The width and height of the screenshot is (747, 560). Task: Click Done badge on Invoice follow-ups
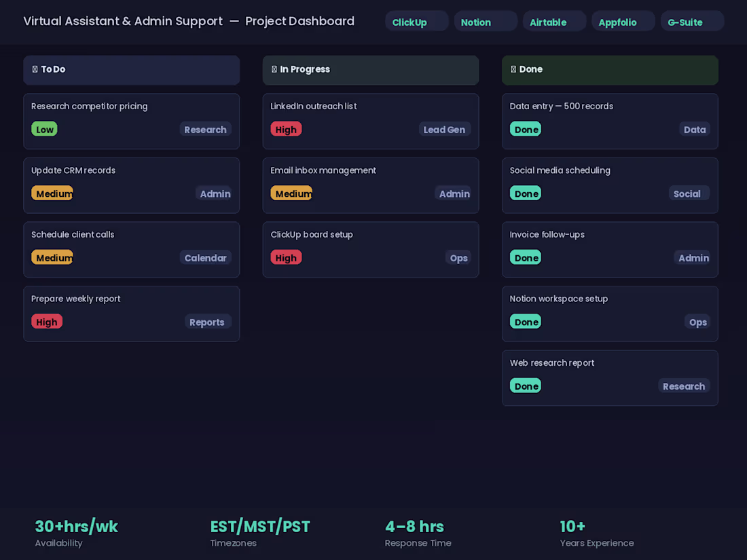[526, 258]
